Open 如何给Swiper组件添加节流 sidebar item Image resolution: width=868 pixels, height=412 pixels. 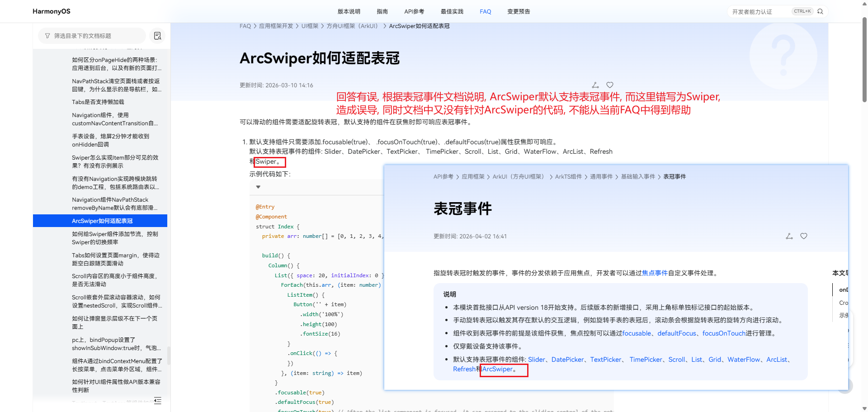tap(115, 238)
